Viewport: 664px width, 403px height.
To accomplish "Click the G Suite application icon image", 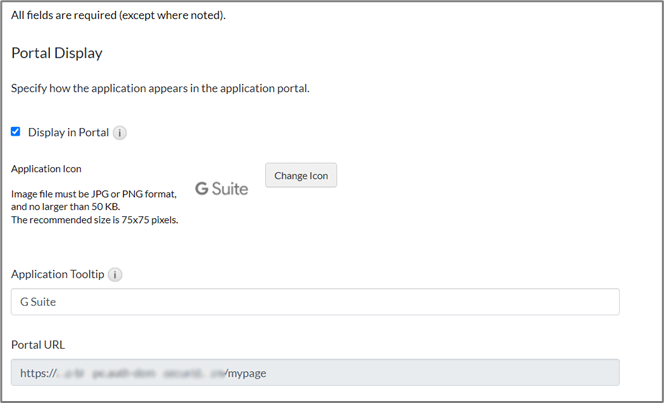I will 221,188.
